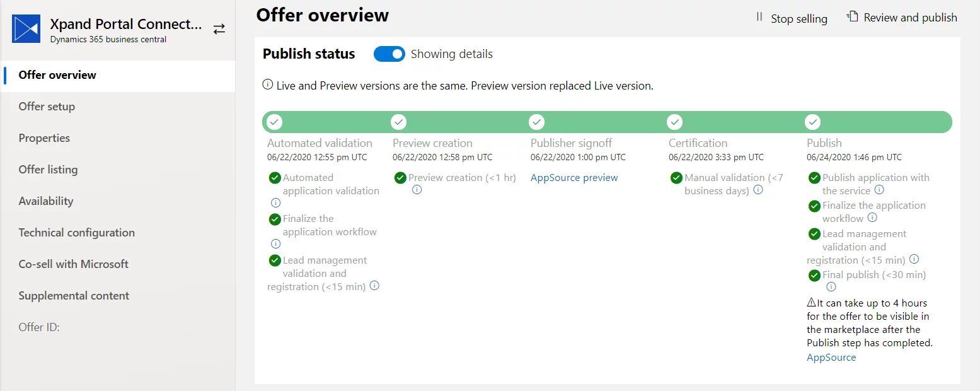Click info icon beside Lead management under Automated validation
The width and height of the screenshot is (980, 391).
(374, 286)
